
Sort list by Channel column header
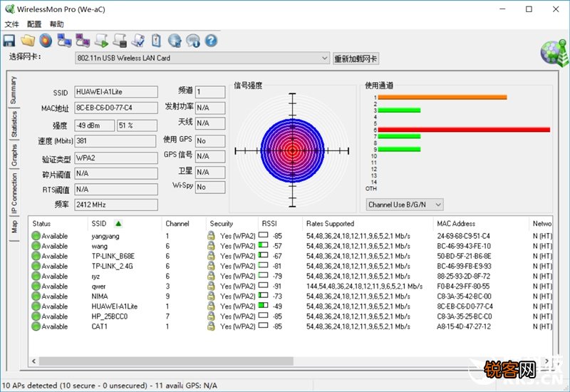(x=184, y=224)
